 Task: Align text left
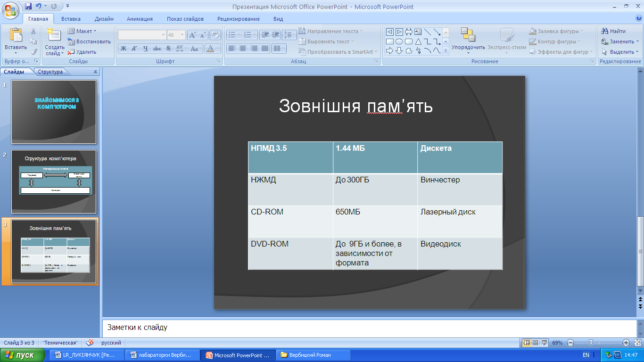tap(231, 48)
